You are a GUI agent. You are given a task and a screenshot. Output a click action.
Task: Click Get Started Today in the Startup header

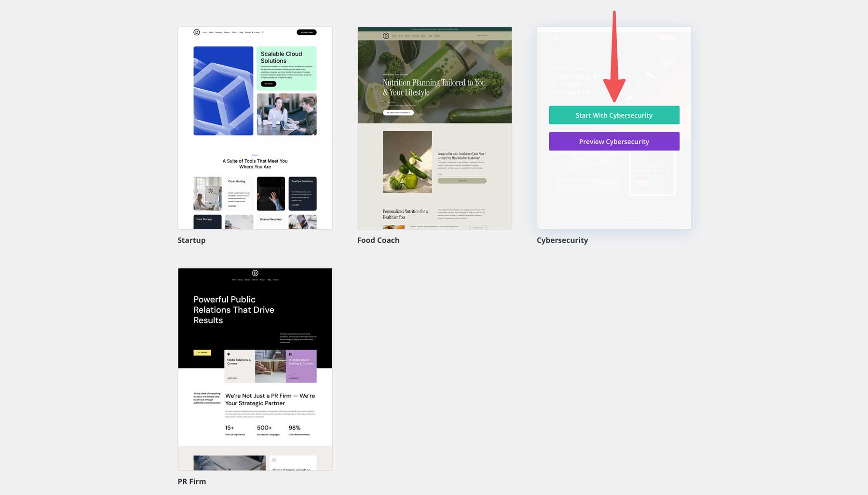coord(307,32)
